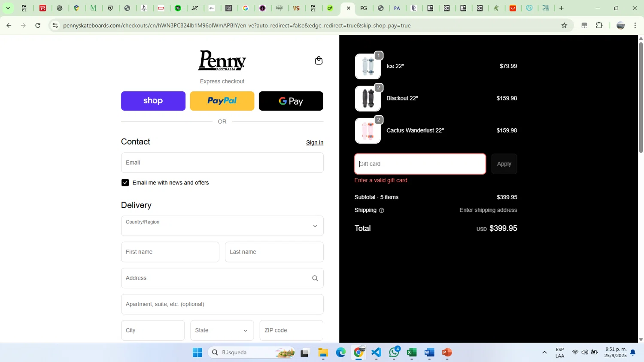
Task: Close the active tab
Action: tap(348, 8)
